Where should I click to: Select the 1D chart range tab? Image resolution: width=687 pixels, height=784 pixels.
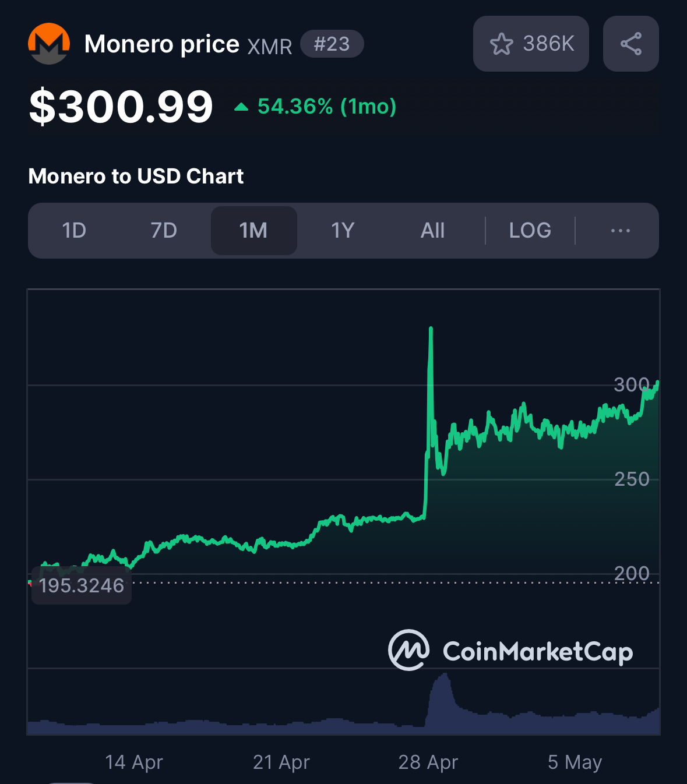pos(74,231)
